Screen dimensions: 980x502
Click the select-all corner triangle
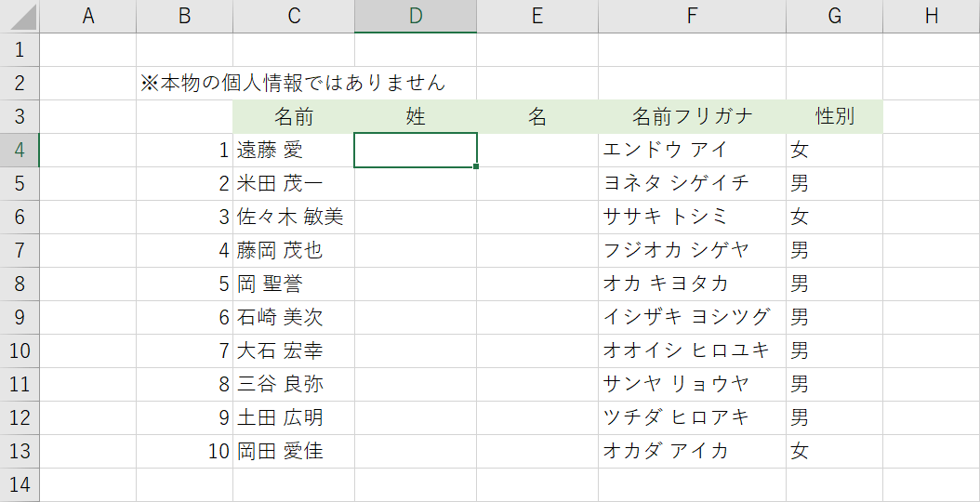[x=20, y=16]
